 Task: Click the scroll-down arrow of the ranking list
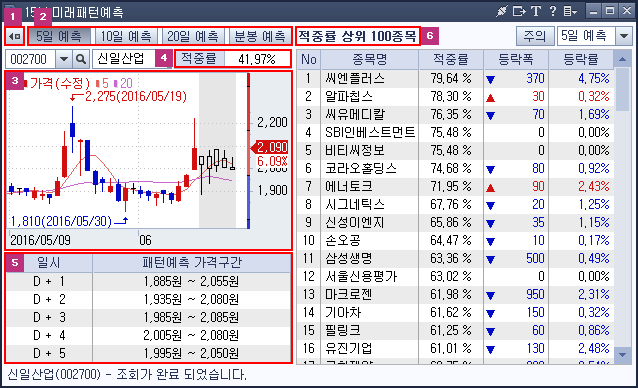(622, 355)
